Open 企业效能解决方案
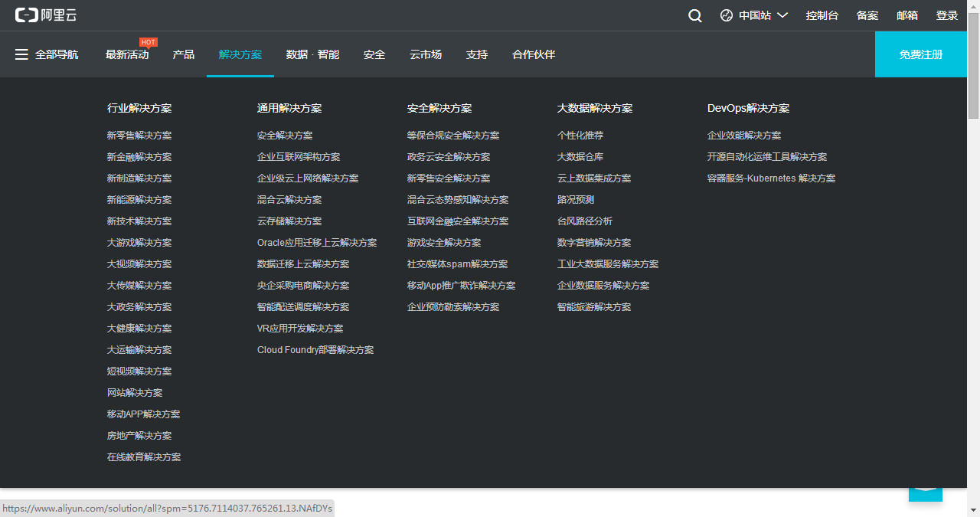 pos(744,136)
